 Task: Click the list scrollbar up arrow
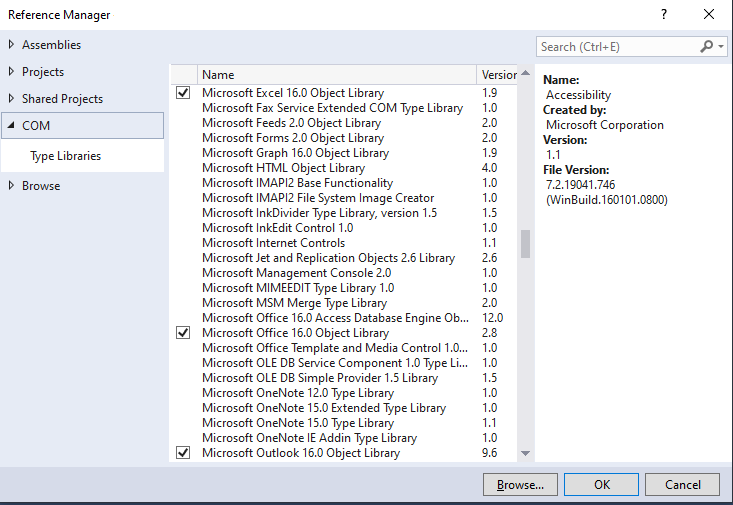click(x=525, y=73)
